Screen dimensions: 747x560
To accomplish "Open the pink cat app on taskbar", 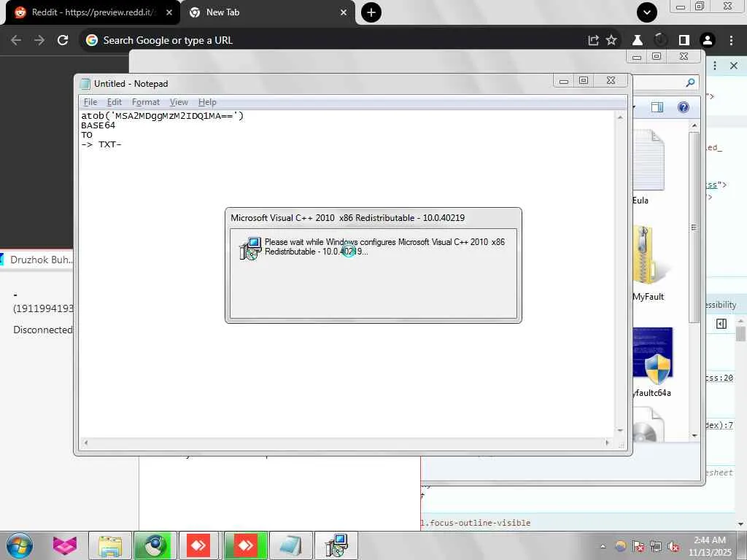I will pos(65,545).
